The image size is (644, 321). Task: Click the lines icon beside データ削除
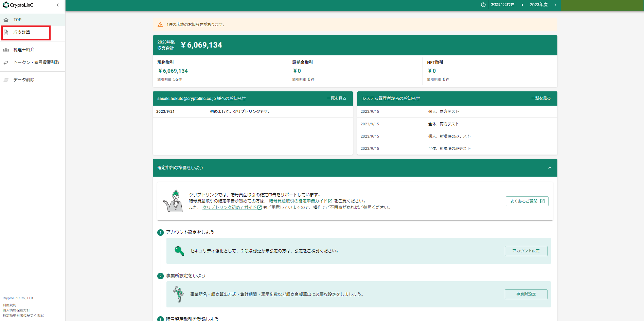click(x=6, y=80)
